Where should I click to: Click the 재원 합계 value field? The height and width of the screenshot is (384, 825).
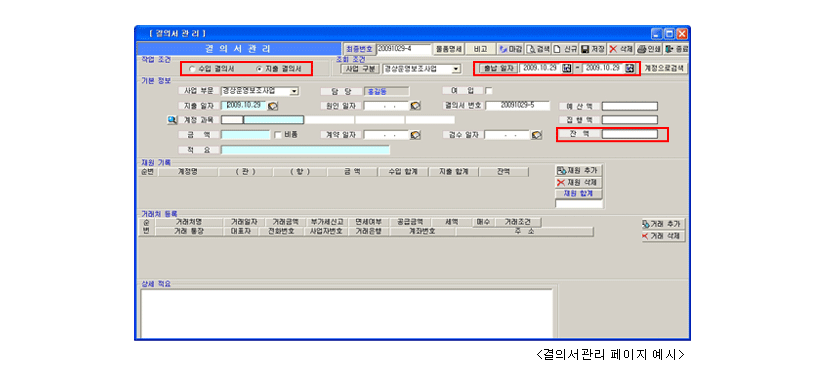pyautogui.click(x=578, y=204)
